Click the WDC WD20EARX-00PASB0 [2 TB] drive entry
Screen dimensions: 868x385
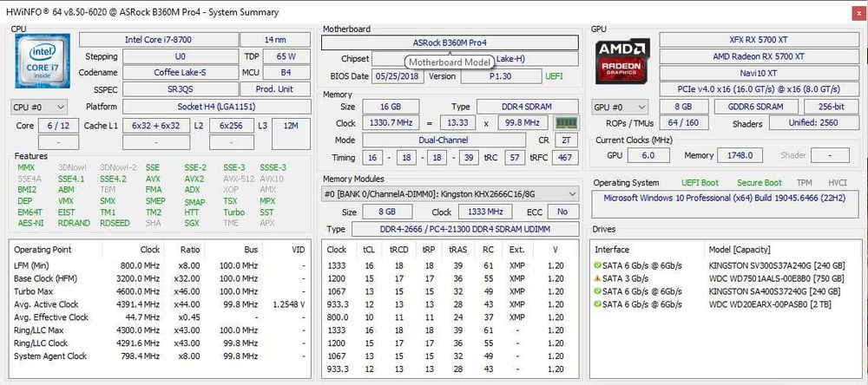tap(770, 304)
